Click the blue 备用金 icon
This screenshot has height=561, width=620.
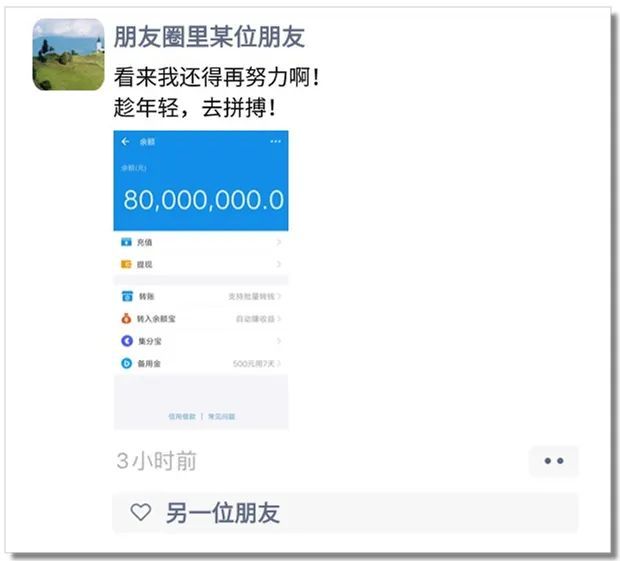[127, 363]
